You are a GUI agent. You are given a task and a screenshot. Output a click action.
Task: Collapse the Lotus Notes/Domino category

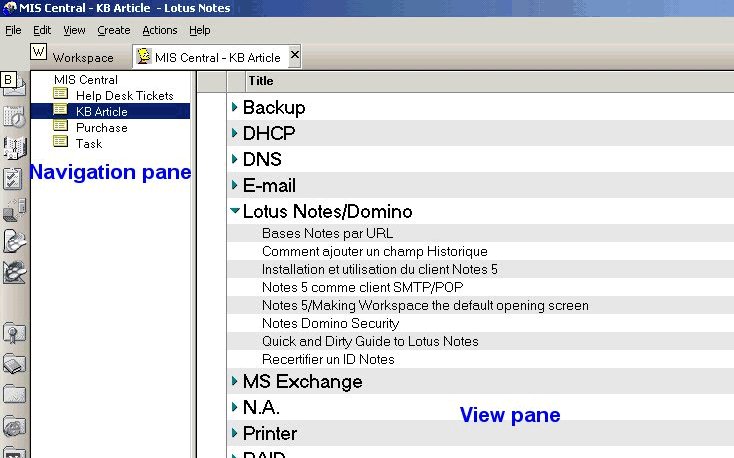tap(235, 211)
